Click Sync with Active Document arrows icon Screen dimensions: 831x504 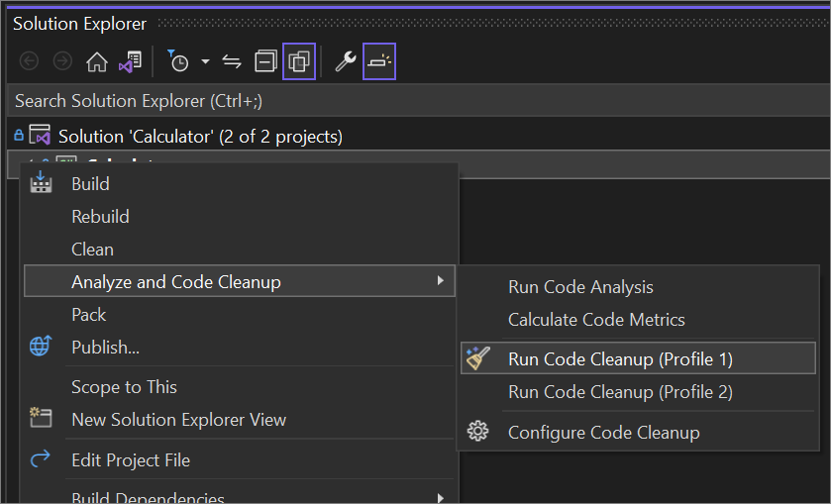pos(232,62)
